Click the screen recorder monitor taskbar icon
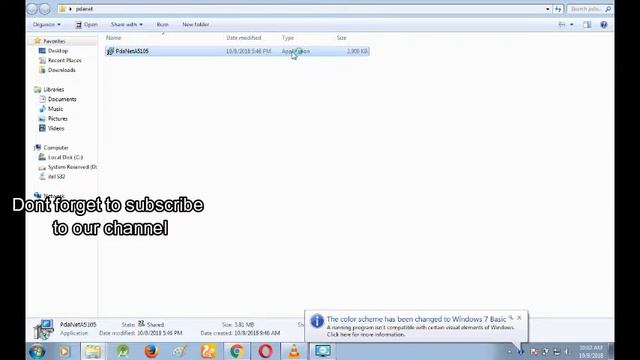This screenshot has height=360, width=640. (323, 351)
